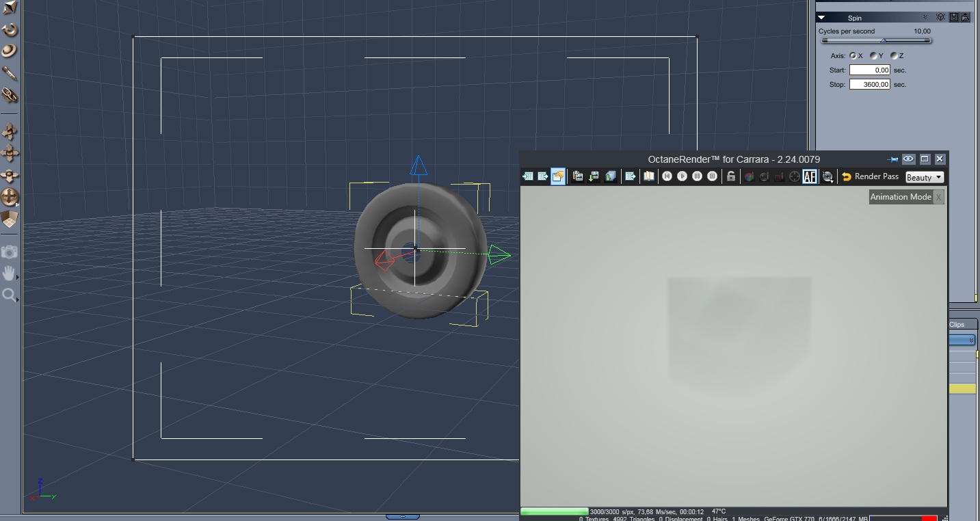Image resolution: width=980 pixels, height=521 pixels.
Task: Play the Octane render
Action: pos(683,176)
